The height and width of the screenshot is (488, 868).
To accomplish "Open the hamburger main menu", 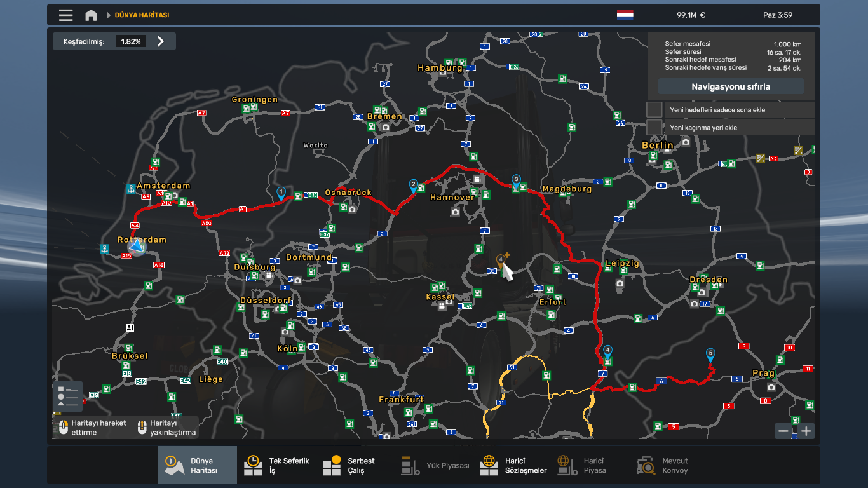I will (x=65, y=15).
